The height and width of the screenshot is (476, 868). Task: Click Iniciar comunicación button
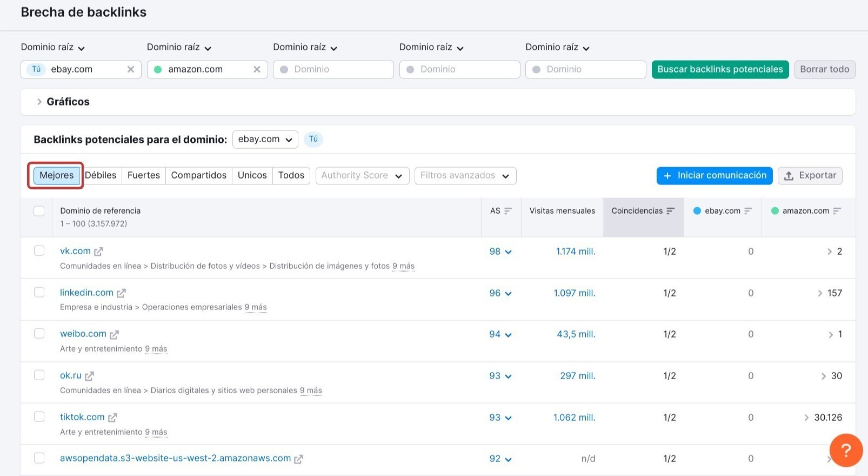point(715,175)
